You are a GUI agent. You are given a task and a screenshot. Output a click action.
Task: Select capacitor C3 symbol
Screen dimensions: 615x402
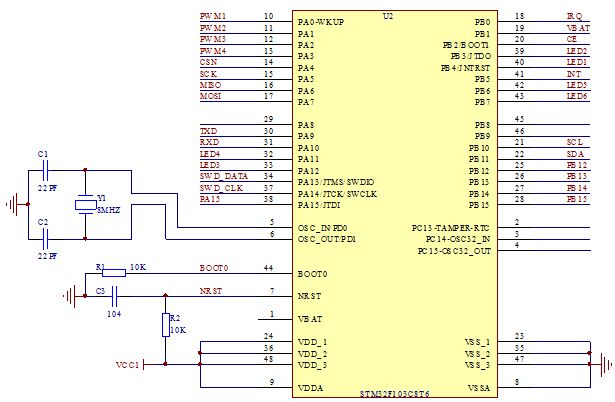(115, 296)
